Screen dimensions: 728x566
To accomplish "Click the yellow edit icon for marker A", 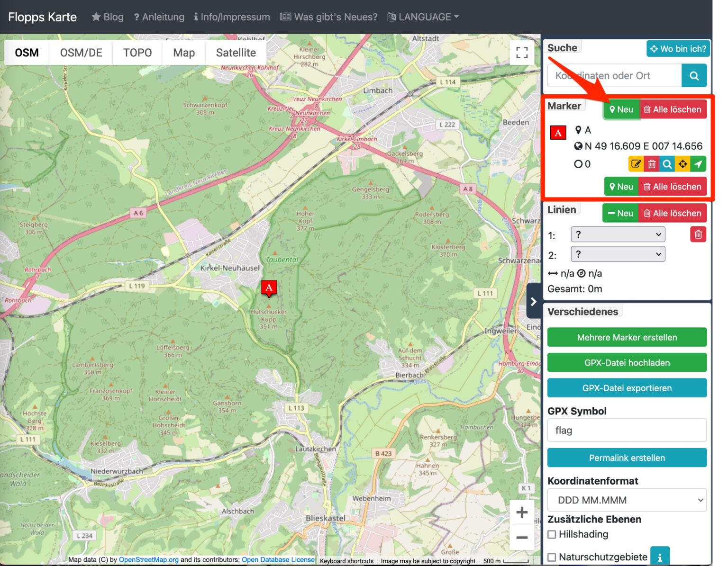I will [x=636, y=164].
